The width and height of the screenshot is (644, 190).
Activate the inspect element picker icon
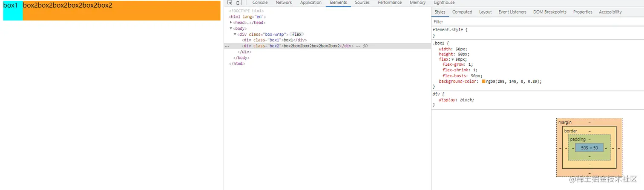pos(230,3)
